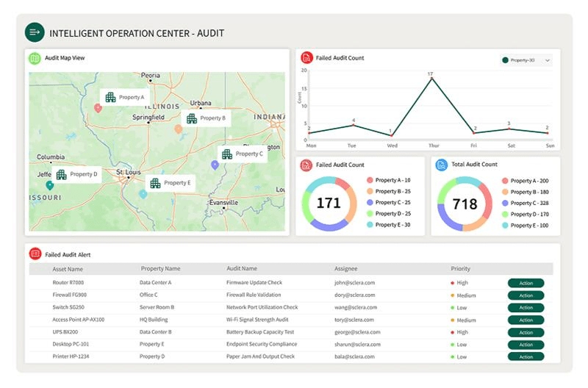Click the Audit Map View map icon

pyautogui.click(x=35, y=58)
